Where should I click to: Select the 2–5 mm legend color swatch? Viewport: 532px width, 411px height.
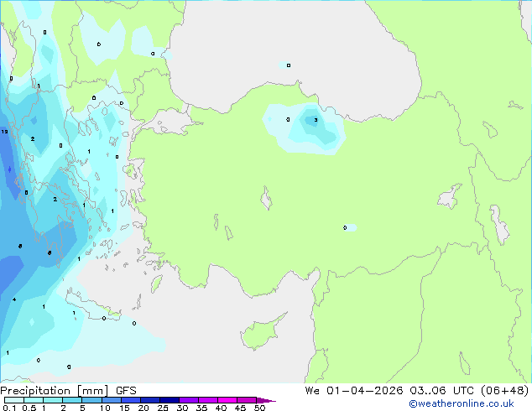click(x=72, y=400)
